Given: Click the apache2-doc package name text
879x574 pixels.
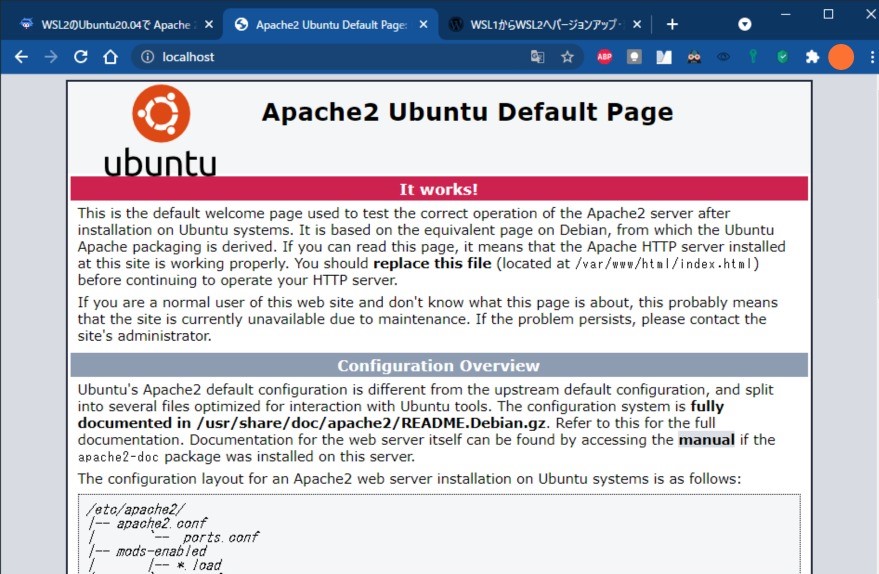Looking at the screenshot, I should pos(118,457).
